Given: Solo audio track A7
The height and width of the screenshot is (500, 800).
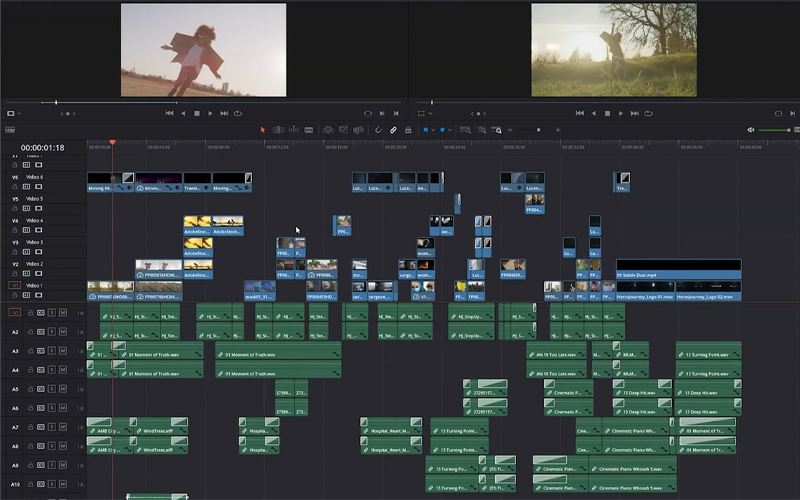Looking at the screenshot, I should [x=52, y=427].
